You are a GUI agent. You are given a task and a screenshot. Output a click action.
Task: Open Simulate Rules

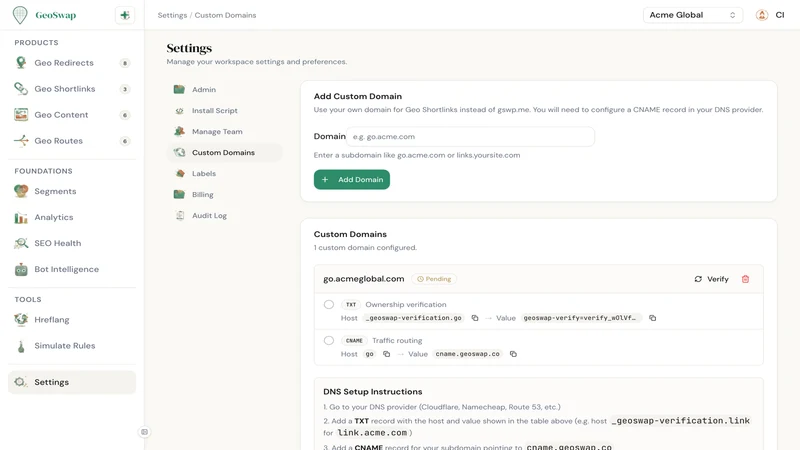tap(72, 346)
